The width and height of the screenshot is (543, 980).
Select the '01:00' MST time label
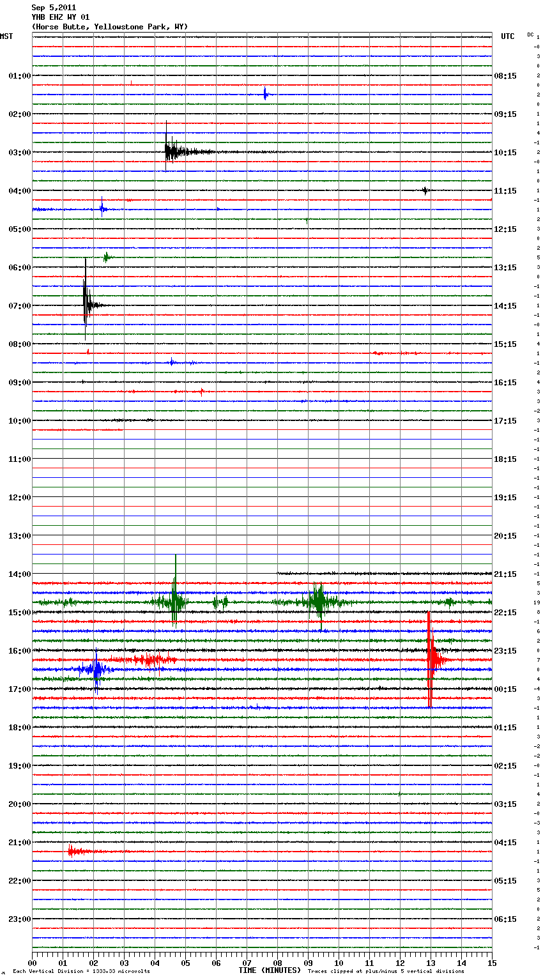[20, 76]
